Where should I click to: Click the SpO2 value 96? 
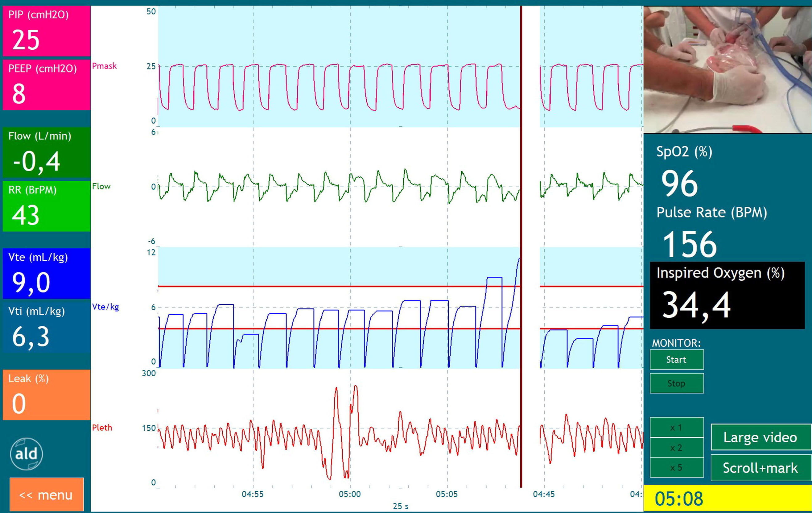click(x=679, y=184)
